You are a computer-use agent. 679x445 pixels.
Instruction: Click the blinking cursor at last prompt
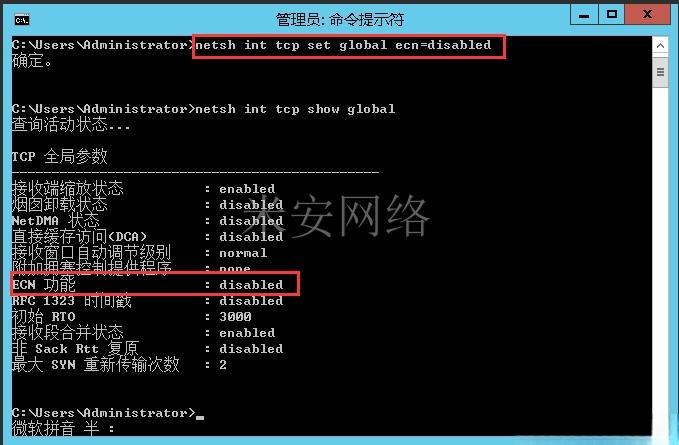point(200,417)
